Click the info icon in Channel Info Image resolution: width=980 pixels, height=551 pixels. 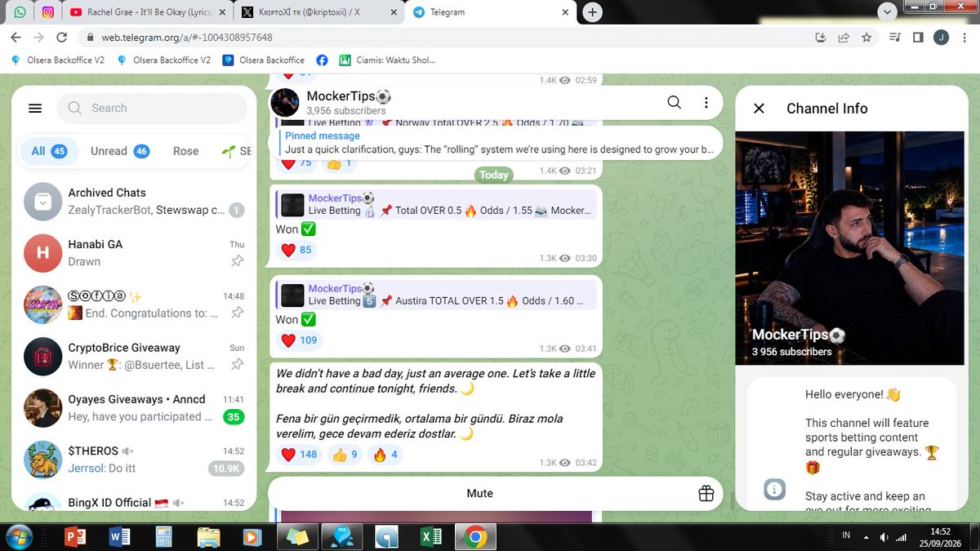coord(774,489)
